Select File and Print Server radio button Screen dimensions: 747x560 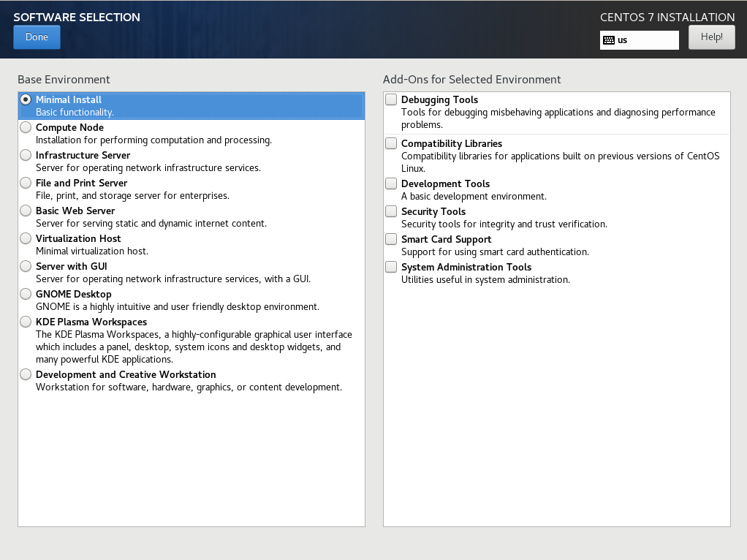pyautogui.click(x=26, y=183)
